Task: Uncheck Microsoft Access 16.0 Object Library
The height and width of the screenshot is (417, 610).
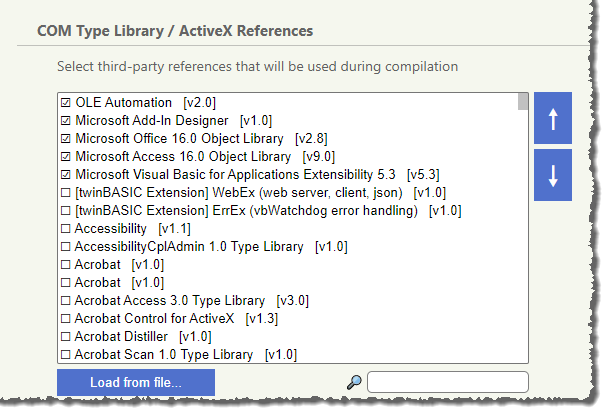Action: point(66,156)
